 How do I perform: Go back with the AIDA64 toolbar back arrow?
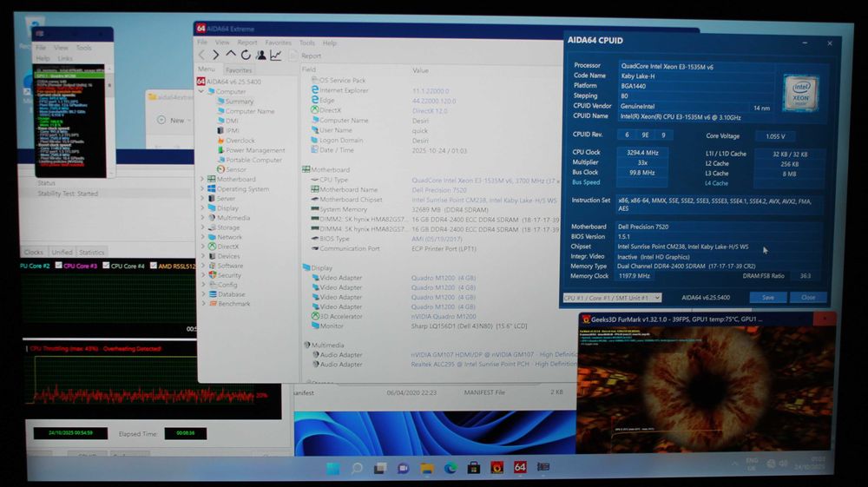pos(201,55)
